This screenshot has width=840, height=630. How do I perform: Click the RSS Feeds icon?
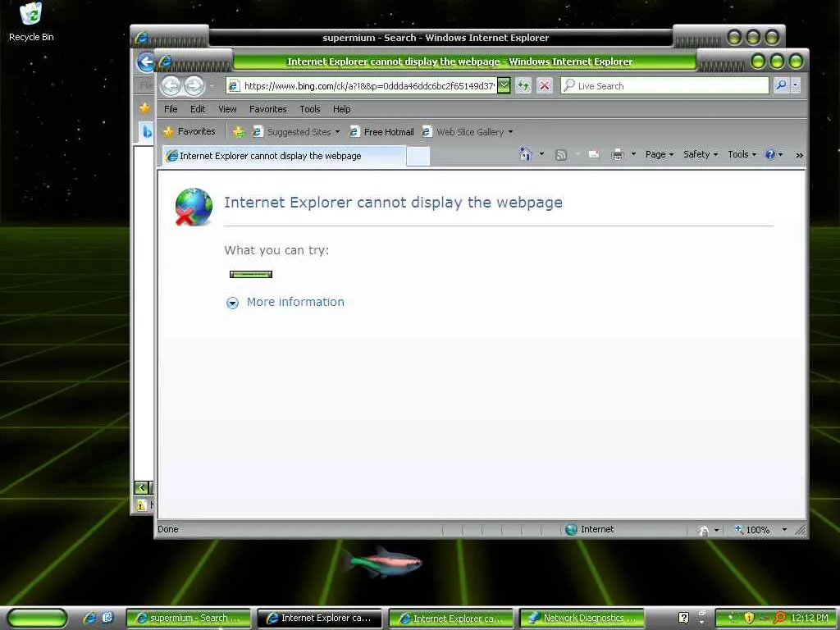click(561, 155)
